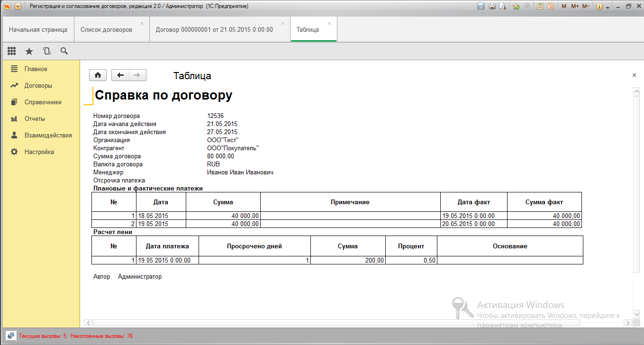
Task: Print the document with the printer icon
Action: tap(492, 6)
